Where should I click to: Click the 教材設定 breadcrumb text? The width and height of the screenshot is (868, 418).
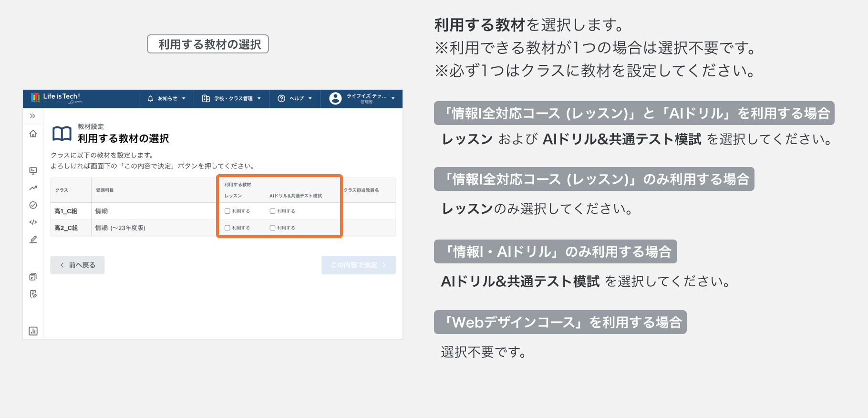tap(91, 126)
